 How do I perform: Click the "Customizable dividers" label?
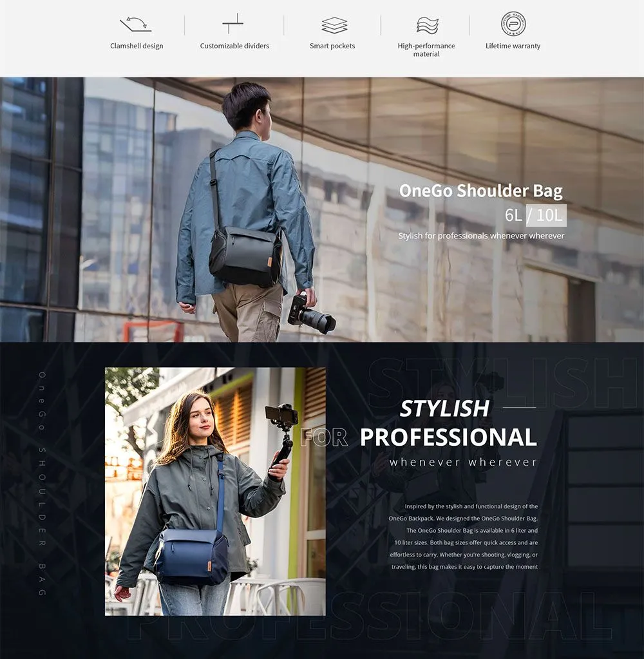234,46
